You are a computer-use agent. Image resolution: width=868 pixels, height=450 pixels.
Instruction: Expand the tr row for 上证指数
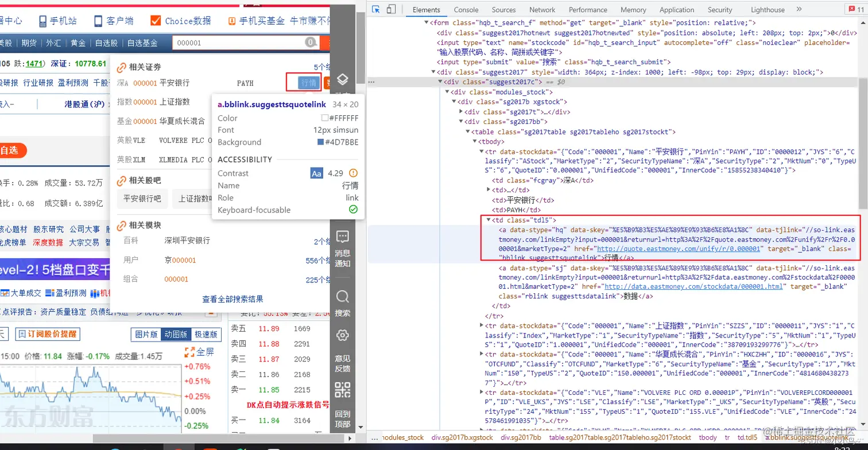click(482, 325)
